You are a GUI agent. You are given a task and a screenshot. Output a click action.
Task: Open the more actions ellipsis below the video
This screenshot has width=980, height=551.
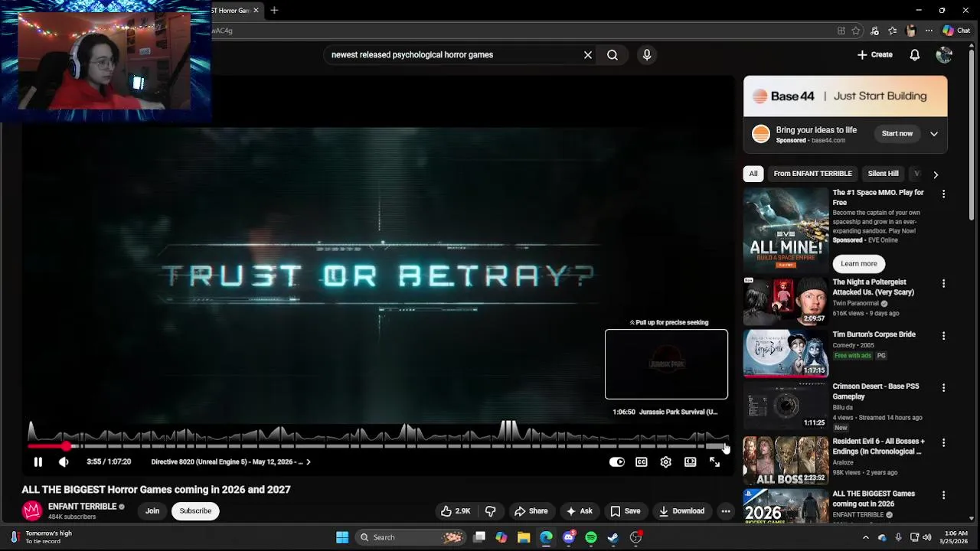[x=725, y=511]
